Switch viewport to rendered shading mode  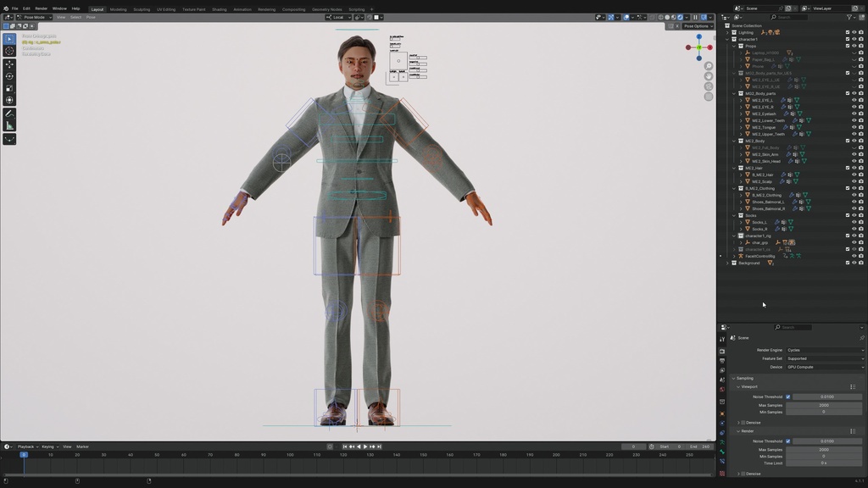coord(681,16)
